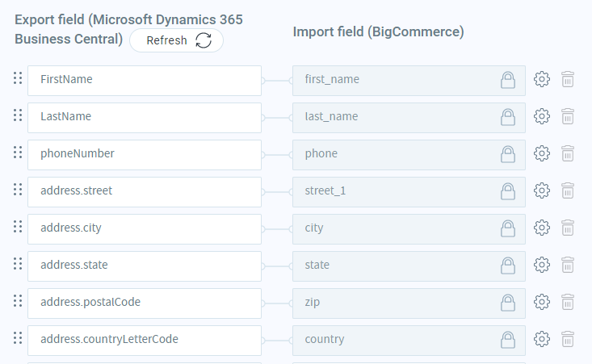The image size is (592, 364).
Task: Delete the zip mapping row
Action: pos(568,302)
